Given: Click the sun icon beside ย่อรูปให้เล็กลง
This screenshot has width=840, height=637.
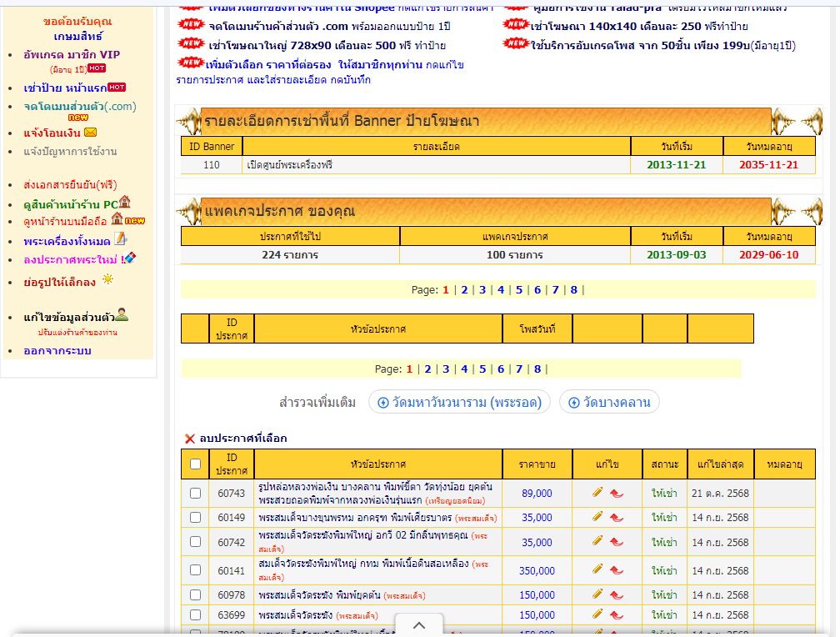Looking at the screenshot, I should [x=107, y=280].
